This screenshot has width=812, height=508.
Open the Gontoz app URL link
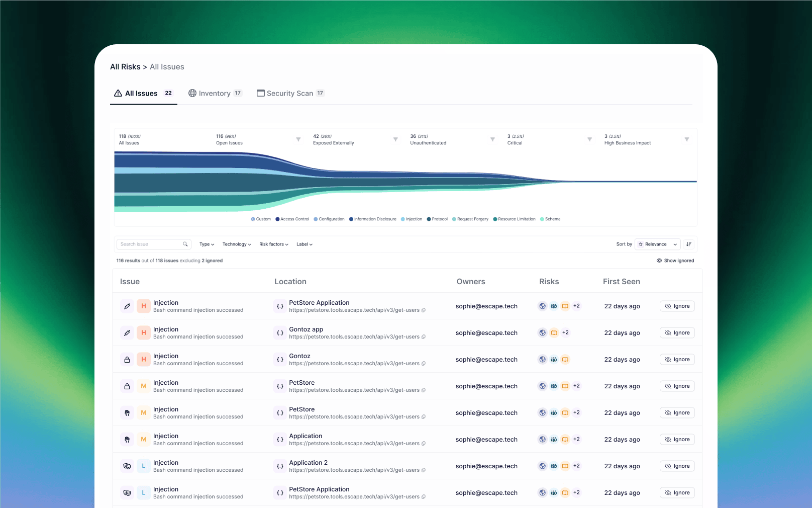[354, 337]
